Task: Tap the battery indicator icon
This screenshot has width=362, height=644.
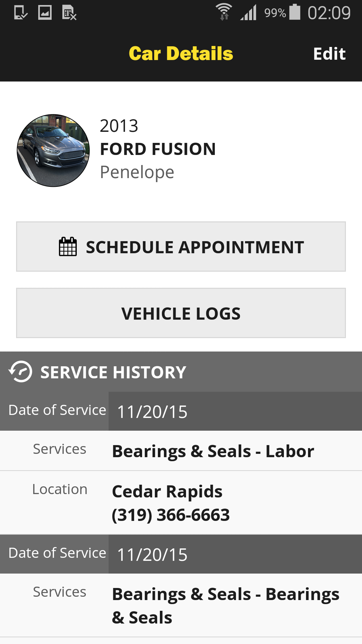Action: [x=295, y=12]
